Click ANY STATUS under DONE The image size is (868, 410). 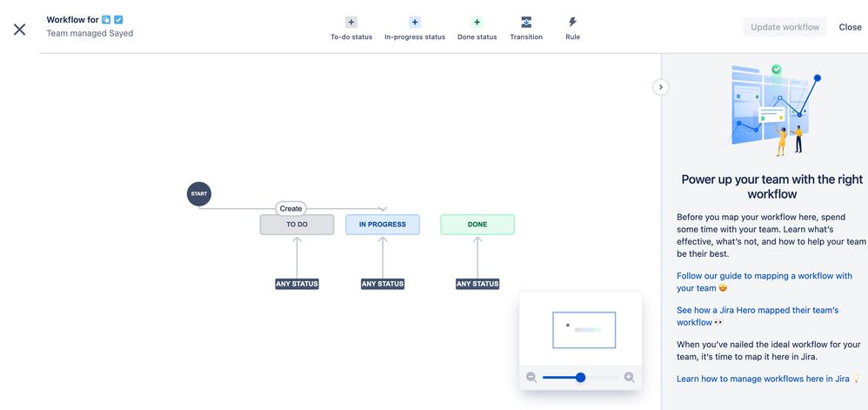477,284
